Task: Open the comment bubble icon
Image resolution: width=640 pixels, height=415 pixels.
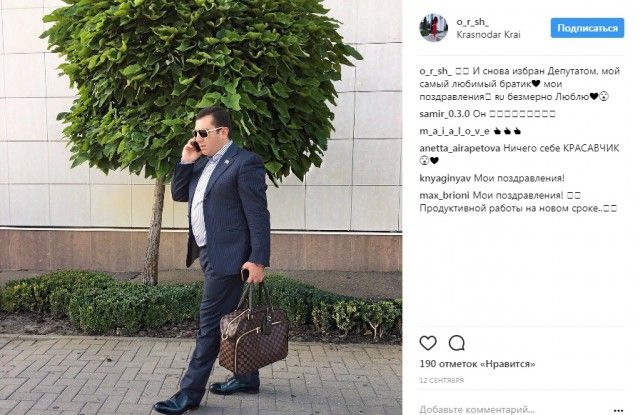Action: click(x=456, y=343)
